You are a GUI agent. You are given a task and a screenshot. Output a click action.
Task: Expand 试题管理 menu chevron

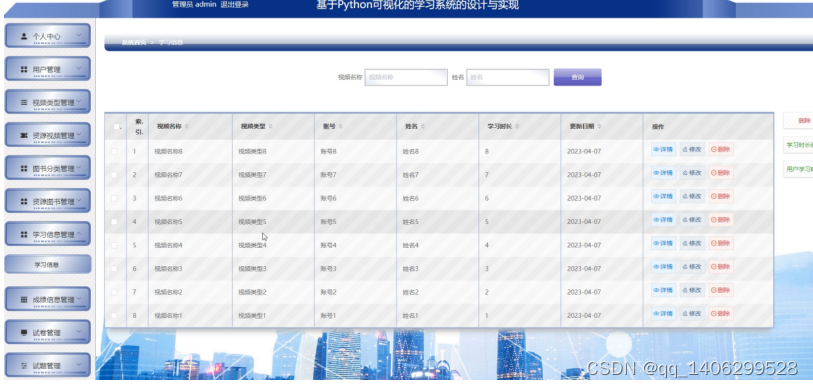pos(79,365)
